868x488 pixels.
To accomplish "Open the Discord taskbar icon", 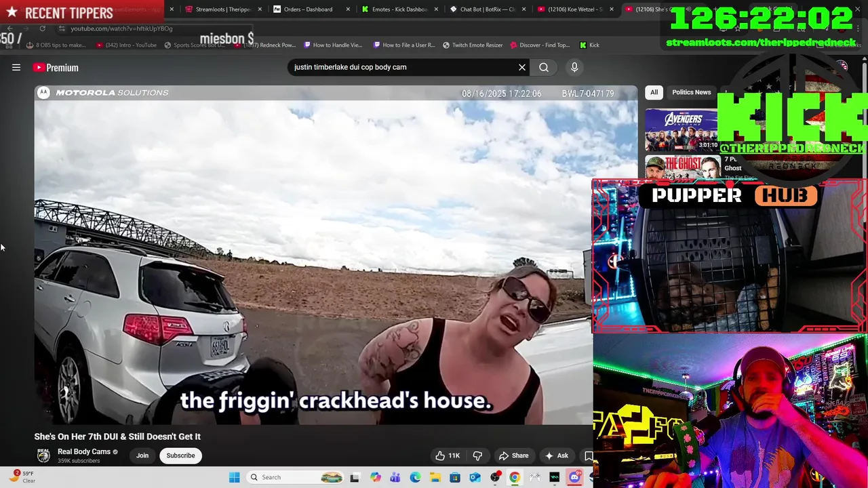I will (574, 477).
